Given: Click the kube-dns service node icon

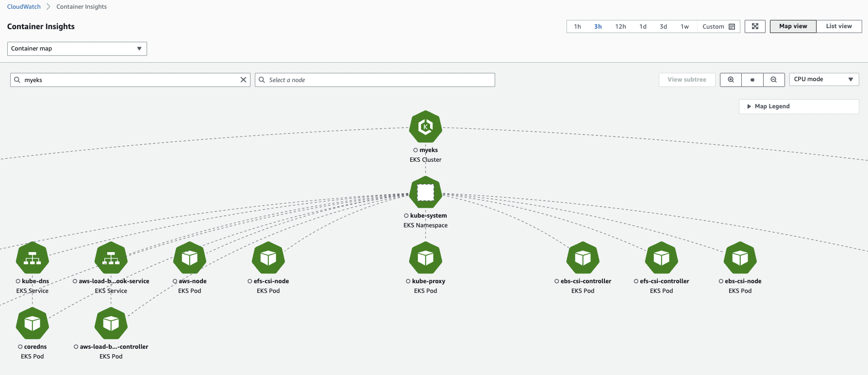Looking at the screenshot, I should tap(33, 258).
